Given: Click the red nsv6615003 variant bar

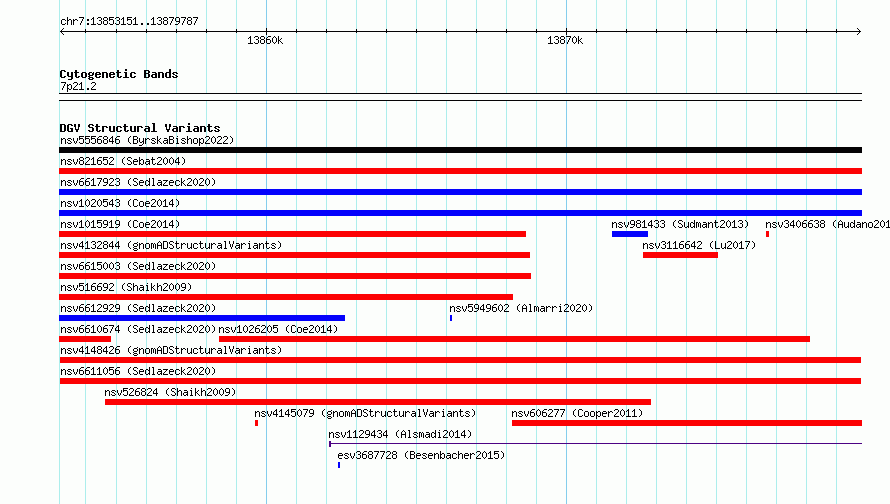Looking at the screenshot, I should (x=295, y=276).
